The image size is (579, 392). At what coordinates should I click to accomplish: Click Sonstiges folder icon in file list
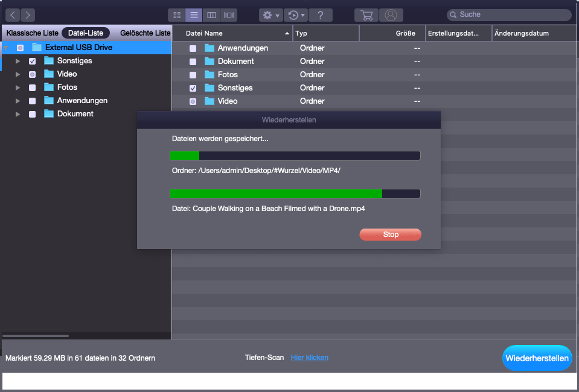(210, 88)
